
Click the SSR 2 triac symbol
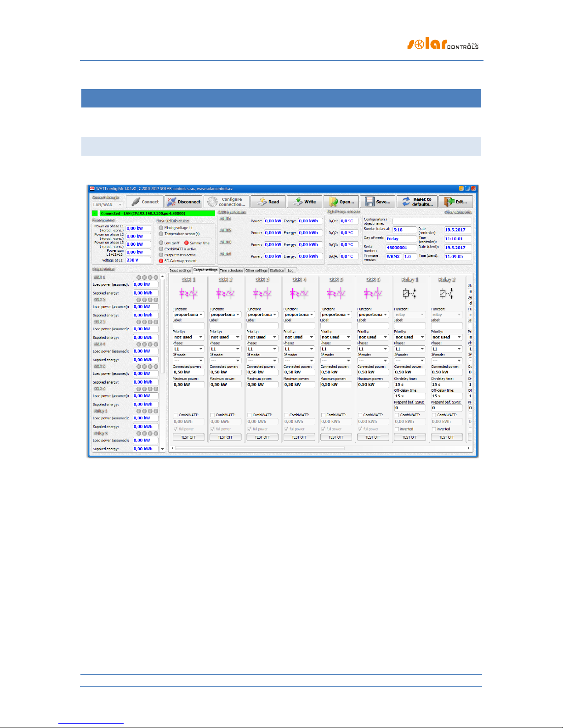coord(225,293)
